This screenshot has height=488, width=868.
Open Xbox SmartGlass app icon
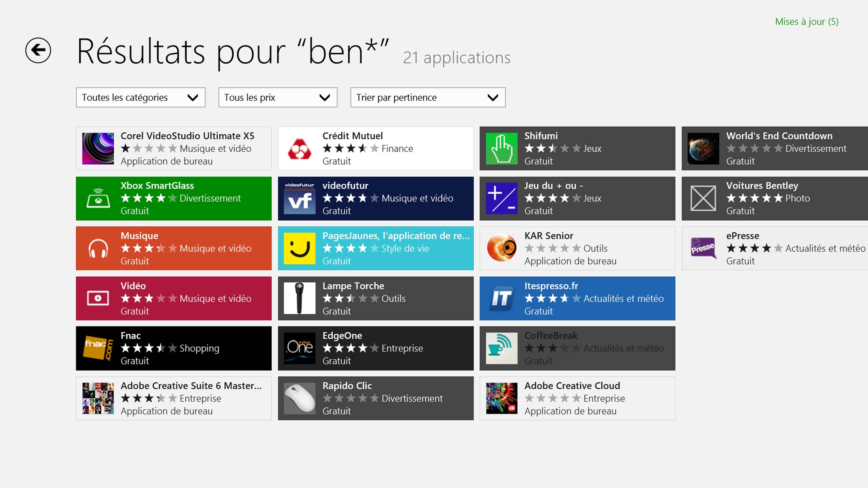click(x=98, y=199)
